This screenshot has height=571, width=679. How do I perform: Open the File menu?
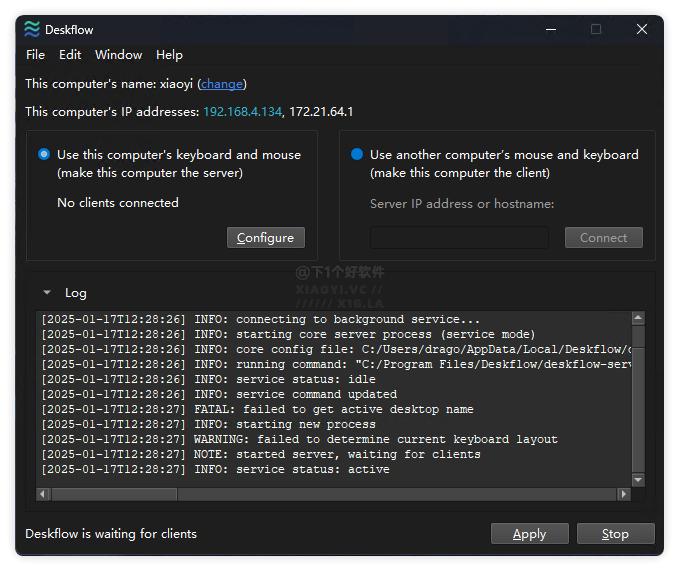(35, 55)
